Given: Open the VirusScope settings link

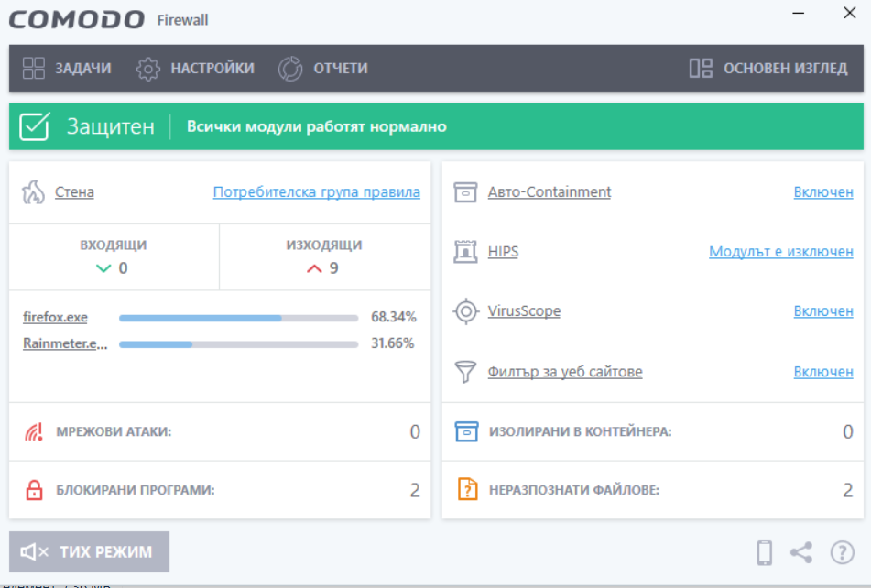Looking at the screenshot, I should 524,310.
